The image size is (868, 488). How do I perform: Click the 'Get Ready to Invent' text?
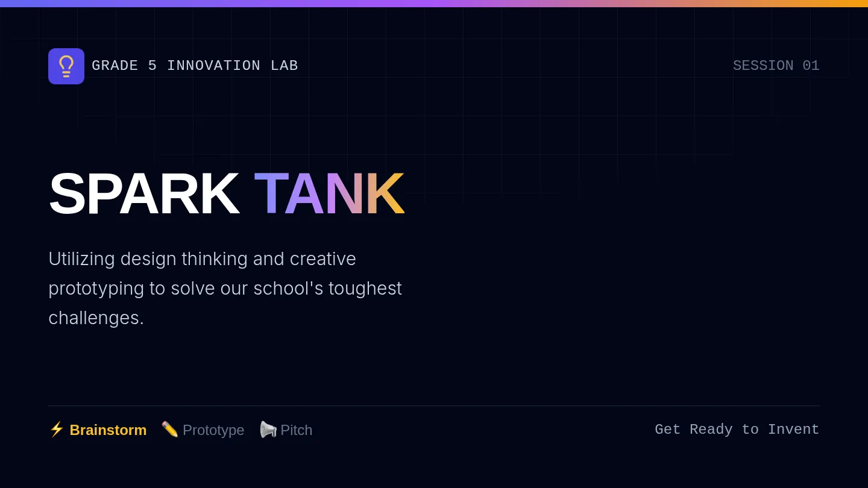click(737, 430)
